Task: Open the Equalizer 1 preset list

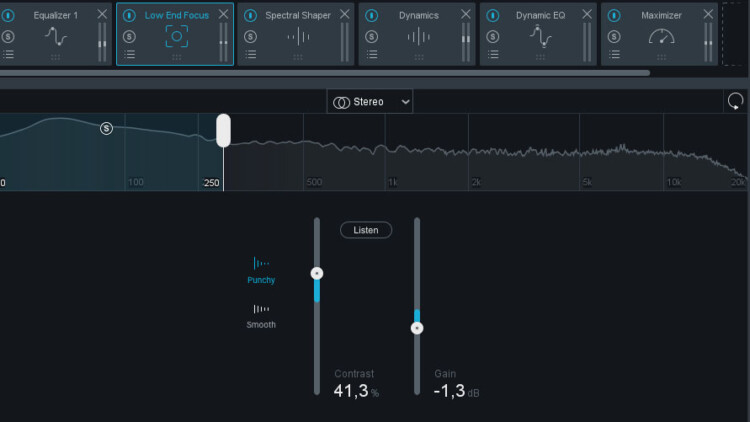Action: click(8, 55)
